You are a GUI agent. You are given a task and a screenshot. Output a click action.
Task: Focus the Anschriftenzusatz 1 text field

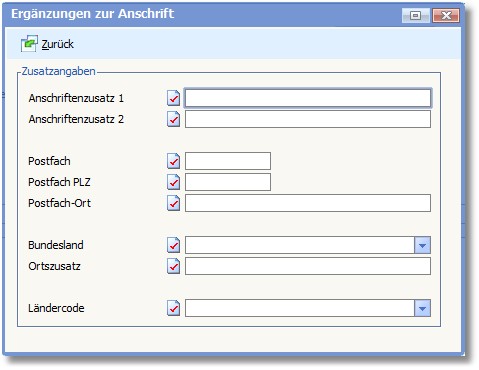point(308,98)
